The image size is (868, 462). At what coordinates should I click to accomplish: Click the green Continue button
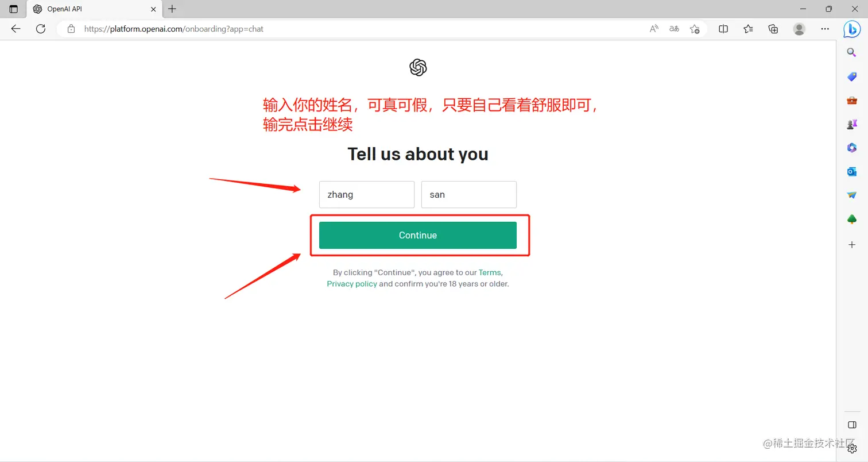point(418,235)
